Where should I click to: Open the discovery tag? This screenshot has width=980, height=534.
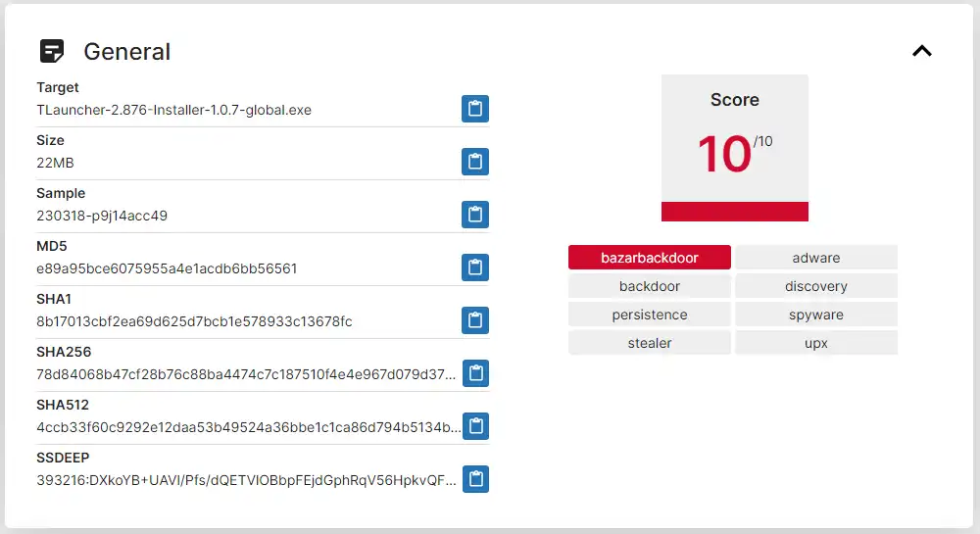[816, 286]
